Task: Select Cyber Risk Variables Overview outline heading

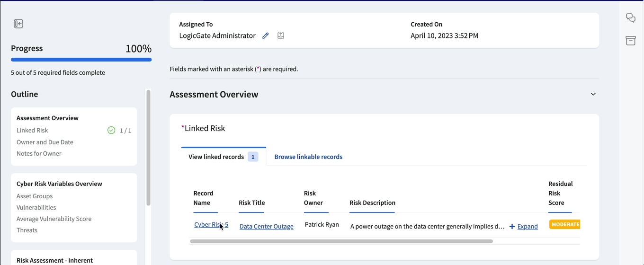Action: pos(59,184)
